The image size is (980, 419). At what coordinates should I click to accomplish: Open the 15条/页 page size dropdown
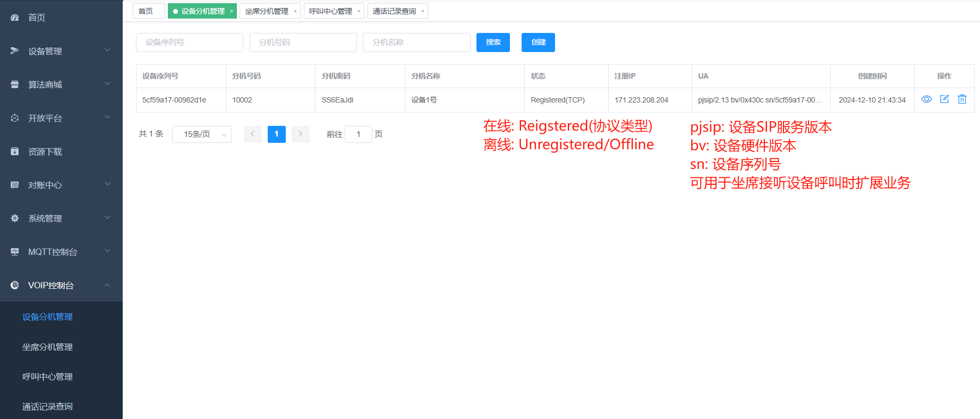coord(202,134)
